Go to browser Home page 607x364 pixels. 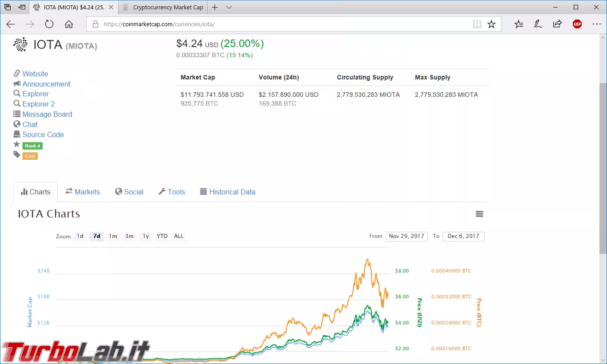(x=69, y=24)
